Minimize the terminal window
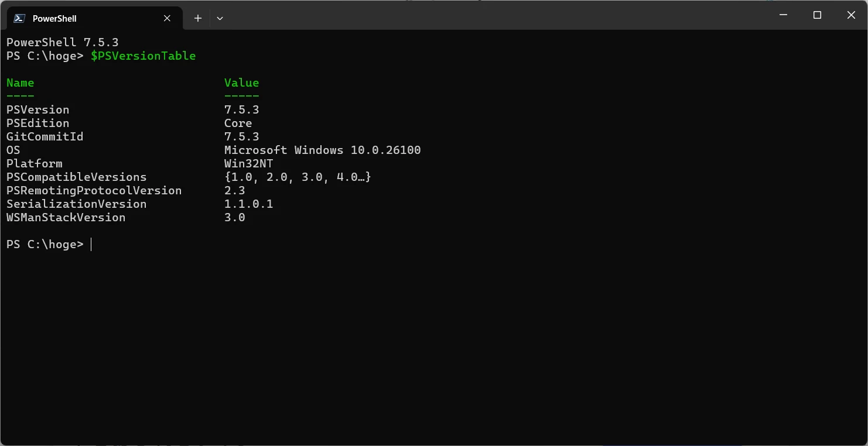Viewport: 868px width, 446px height. pos(783,15)
